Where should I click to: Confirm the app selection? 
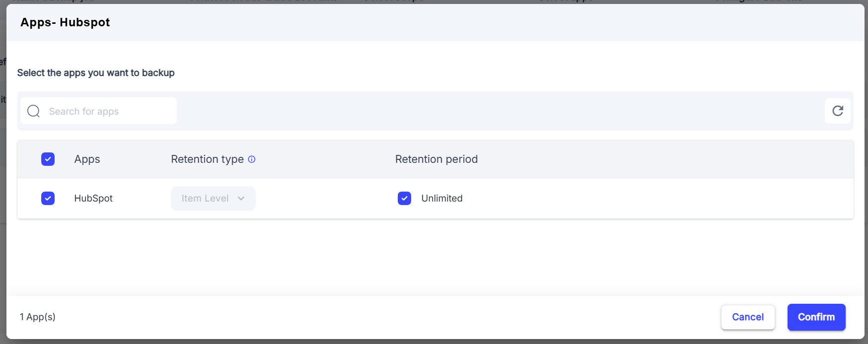(x=816, y=317)
